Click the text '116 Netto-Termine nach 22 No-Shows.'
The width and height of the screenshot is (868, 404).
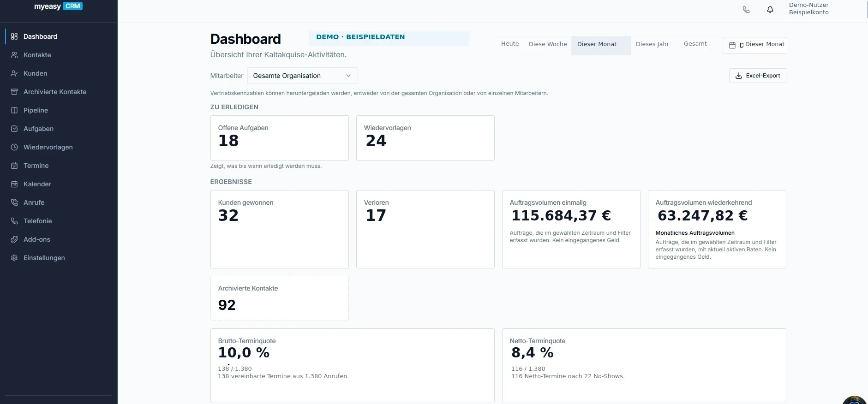(568, 376)
